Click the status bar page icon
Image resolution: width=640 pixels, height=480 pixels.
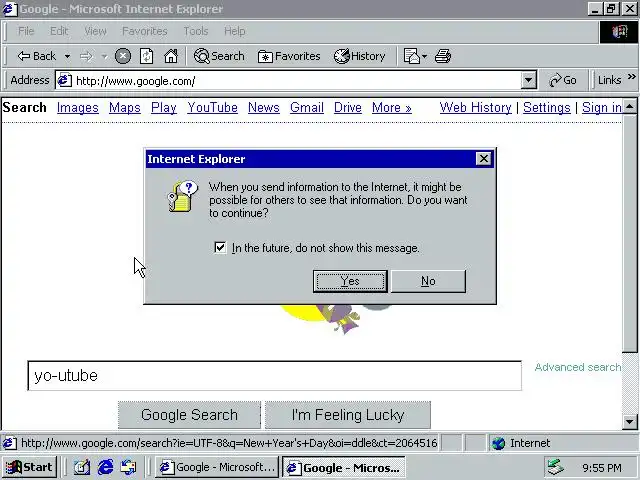click(9, 443)
